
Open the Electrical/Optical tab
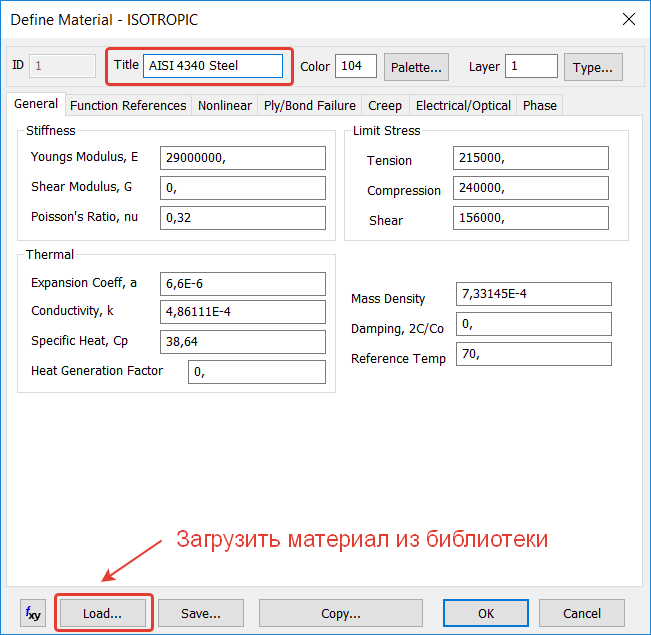[x=463, y=105]
